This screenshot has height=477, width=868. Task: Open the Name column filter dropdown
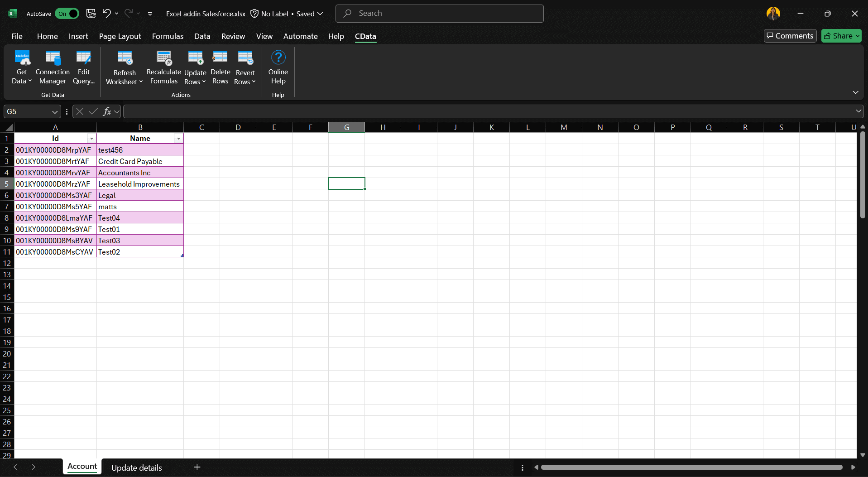(178, 139)
